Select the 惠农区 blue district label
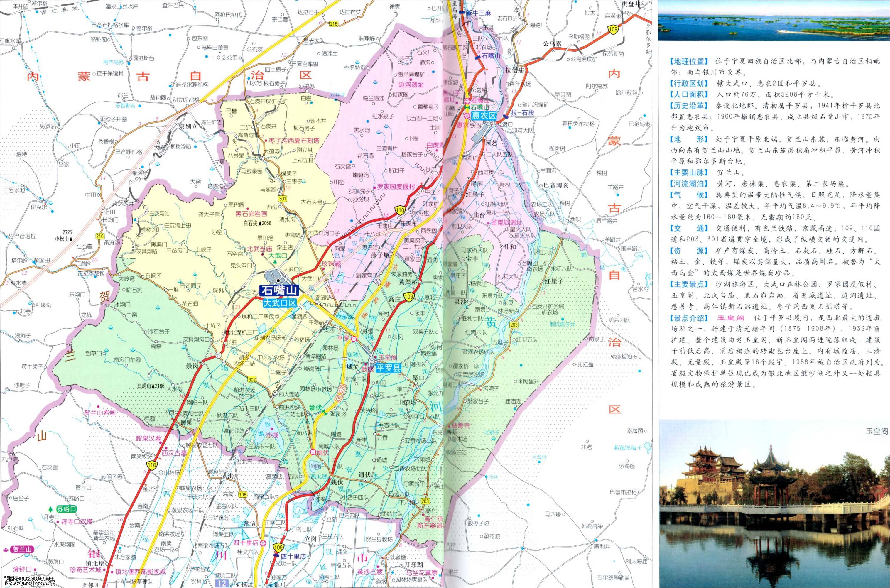Image resolution: width=890 pixels, height=588 pixels. pyautogui.click(x=484, y=116)
